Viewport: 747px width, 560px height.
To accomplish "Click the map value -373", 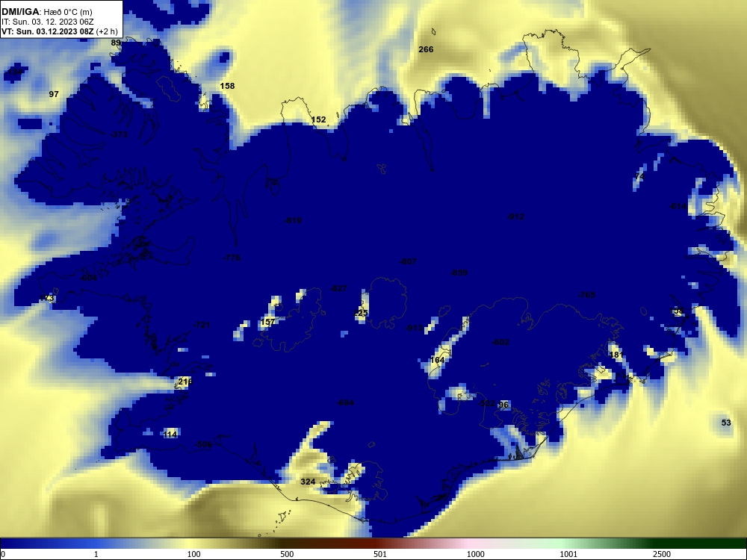I will [119, 134].
